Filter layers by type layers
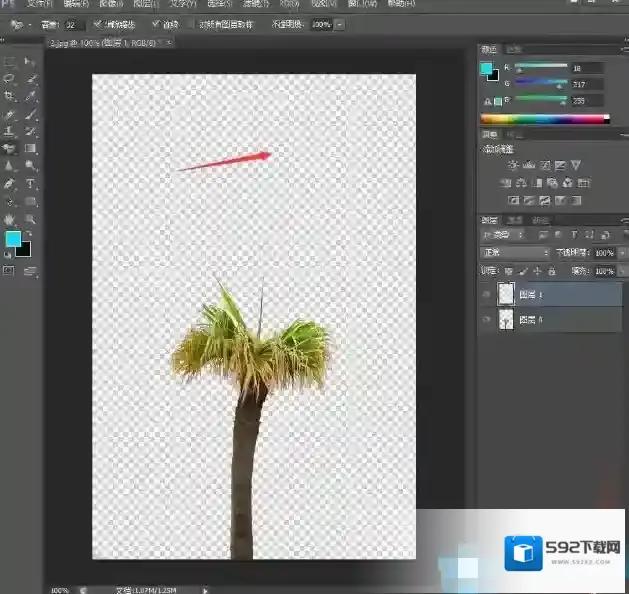 pos(574,235)
